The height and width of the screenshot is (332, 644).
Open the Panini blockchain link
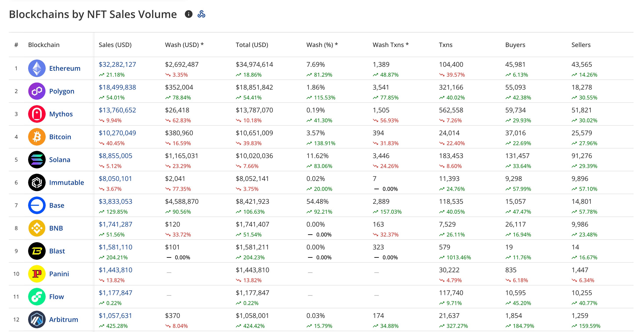pyautogui.click(x=59, y=274)
